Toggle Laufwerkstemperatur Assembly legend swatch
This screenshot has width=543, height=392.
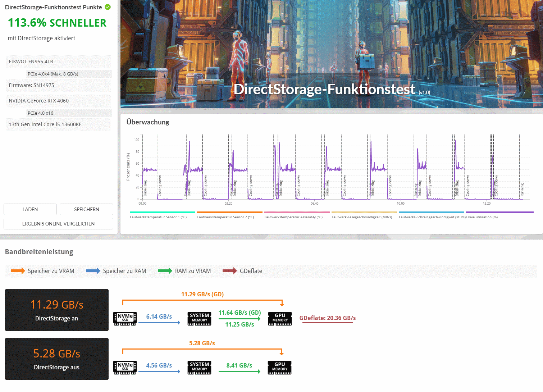coord(297,213)
